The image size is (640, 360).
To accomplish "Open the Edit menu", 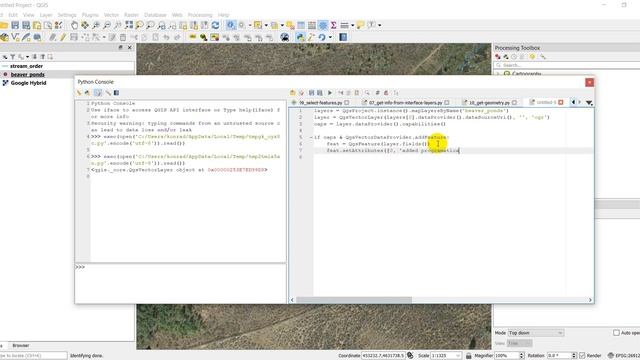I will coord(13,15).
